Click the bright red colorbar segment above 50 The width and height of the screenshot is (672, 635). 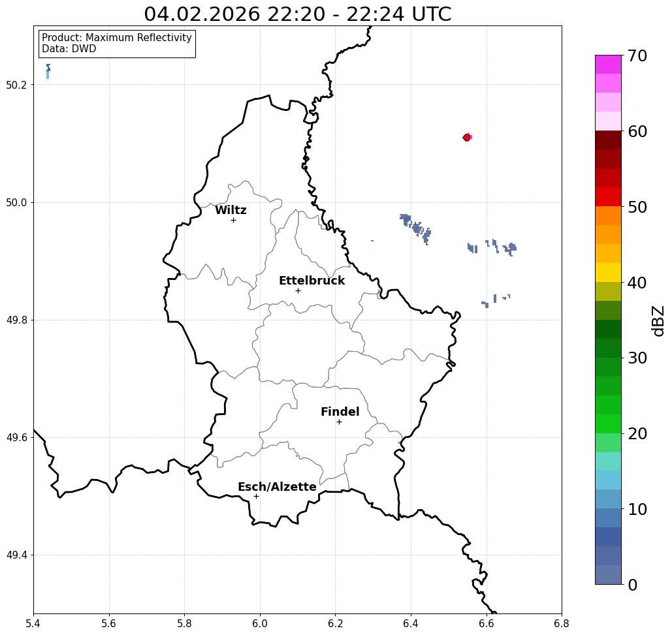pos(608,197)
